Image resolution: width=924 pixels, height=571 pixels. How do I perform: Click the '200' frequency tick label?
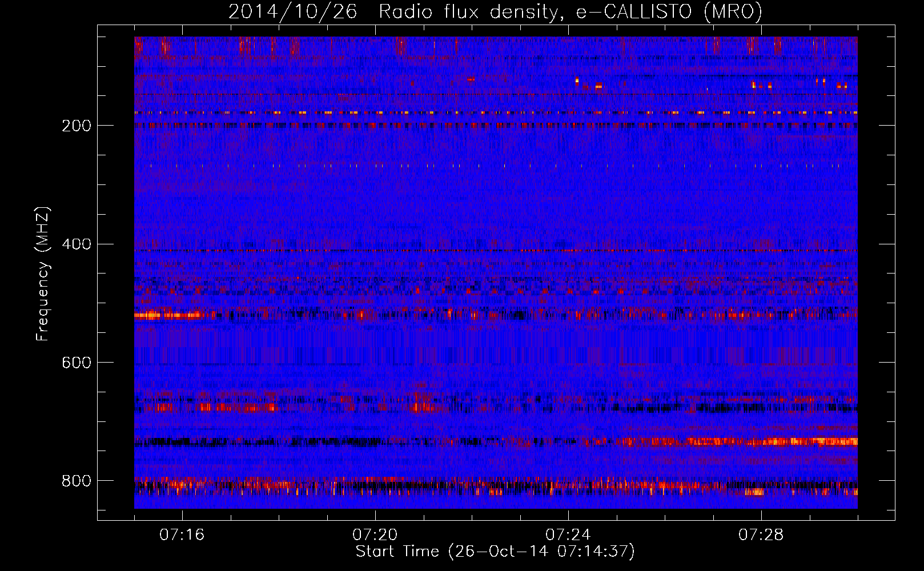(76, 126)
